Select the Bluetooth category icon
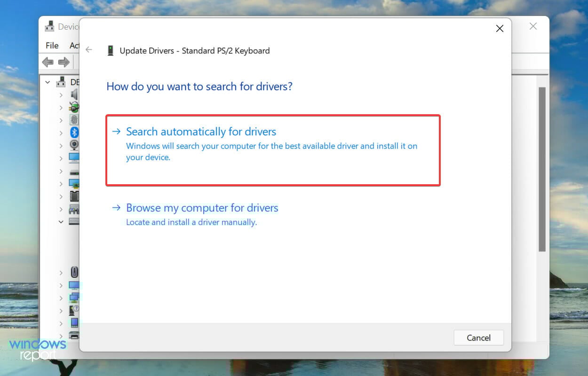 tap(74, 133)
